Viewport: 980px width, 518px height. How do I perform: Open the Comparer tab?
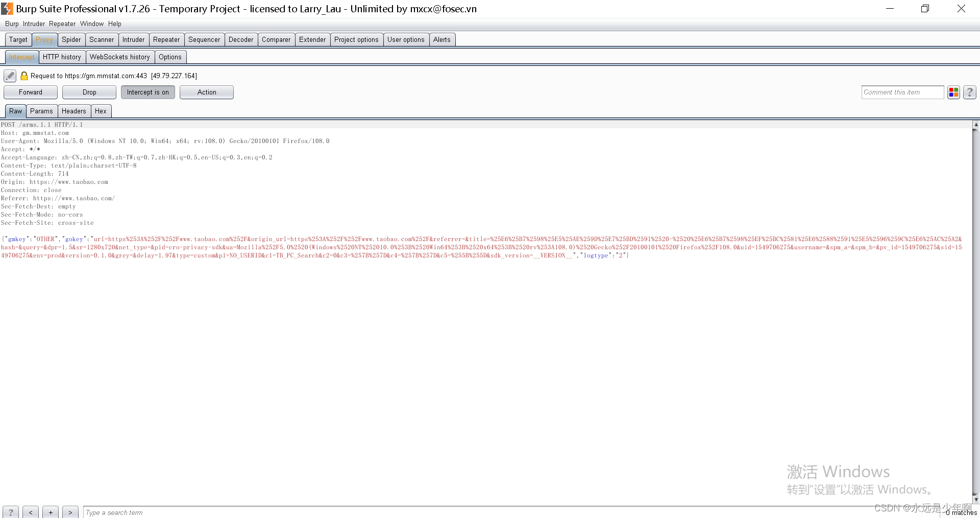276,40
